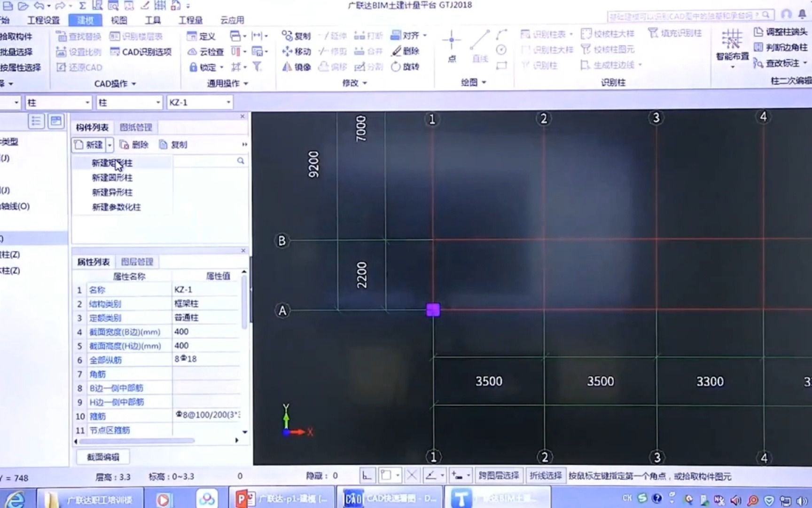Image resolution: width=812 pixels, height=508 pixels.
Task: Click 调整柱端头 adjust column end tool
Action: pos(781,32)
